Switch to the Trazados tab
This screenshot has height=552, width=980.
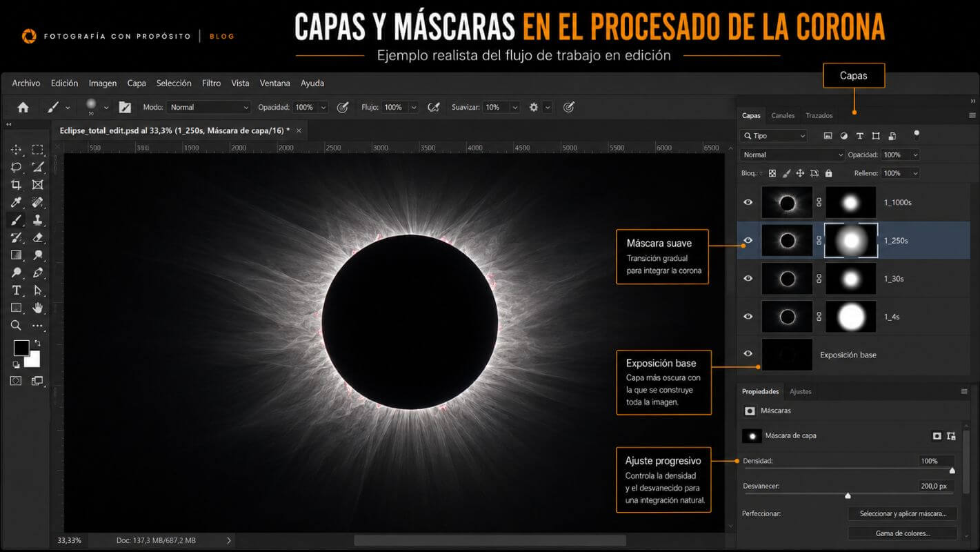(819, 115)
